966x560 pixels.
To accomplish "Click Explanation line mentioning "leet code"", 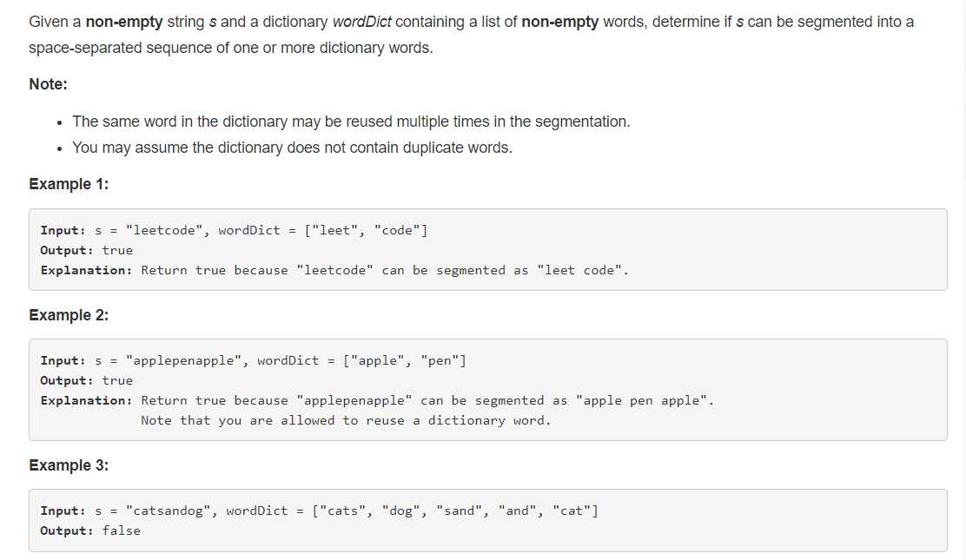I will pos(334,271).
